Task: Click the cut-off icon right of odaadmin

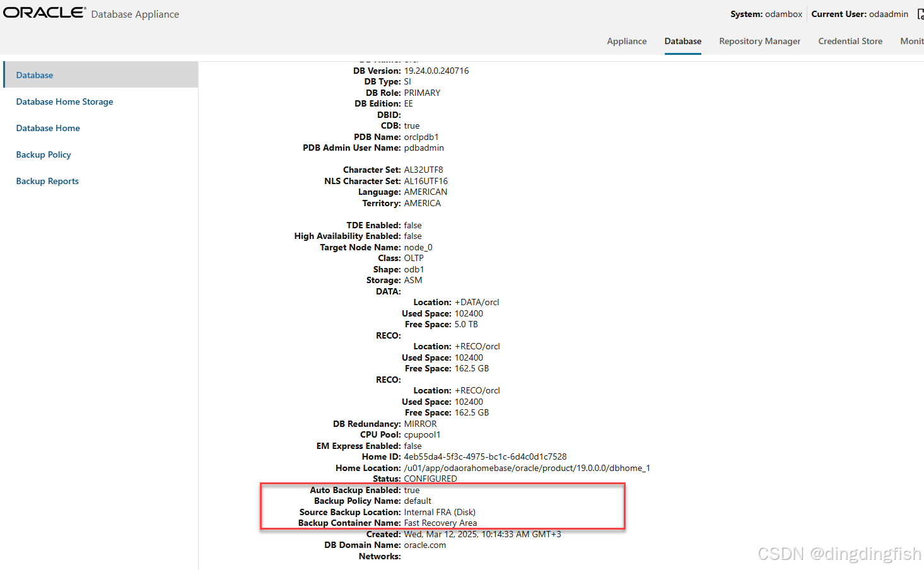Action: point(921,14)
